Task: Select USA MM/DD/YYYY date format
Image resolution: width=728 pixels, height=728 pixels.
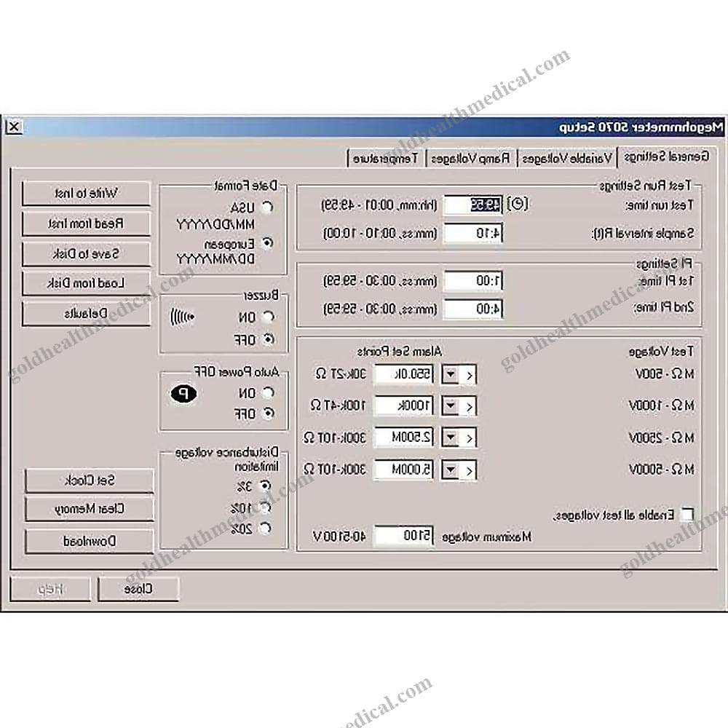Action: (268, 207)
